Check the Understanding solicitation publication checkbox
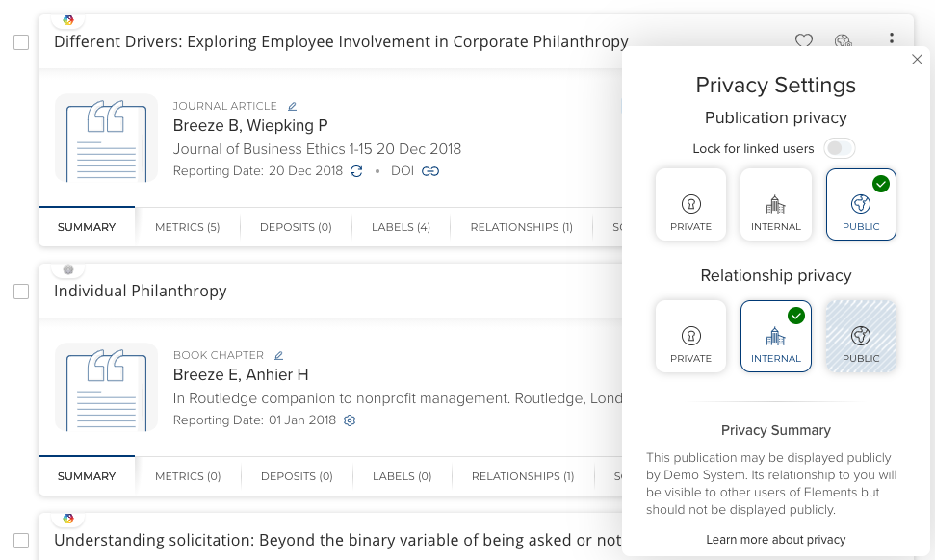 [x=21, y=540]
